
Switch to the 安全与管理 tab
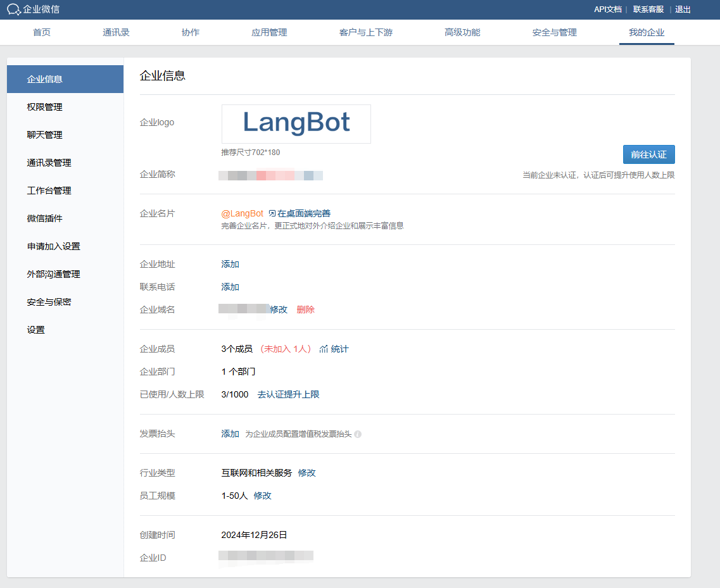[x=553, y=32]
